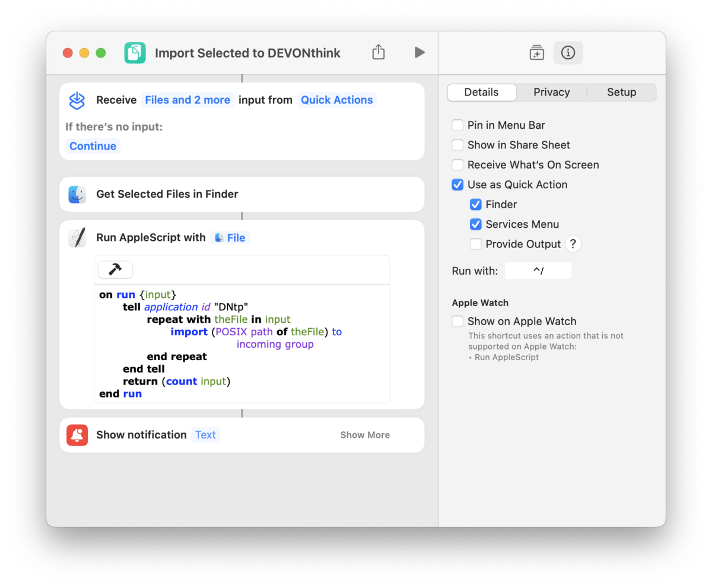Viewport: 712px width, 588px height.
Task: Uncheck Use as Quick Action
Action: [457, 185]
